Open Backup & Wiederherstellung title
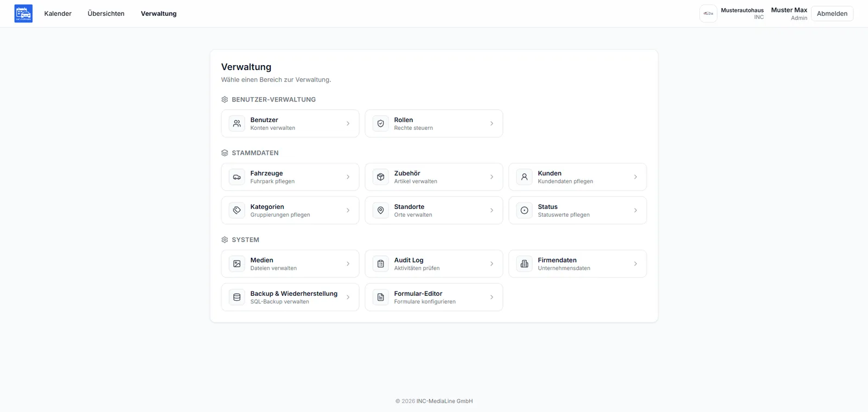 294,294
